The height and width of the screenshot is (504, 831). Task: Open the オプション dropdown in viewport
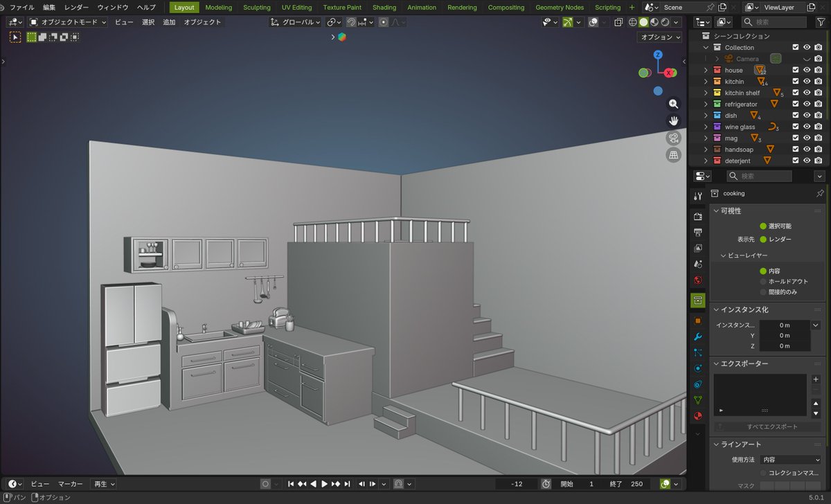click(660, 37)
